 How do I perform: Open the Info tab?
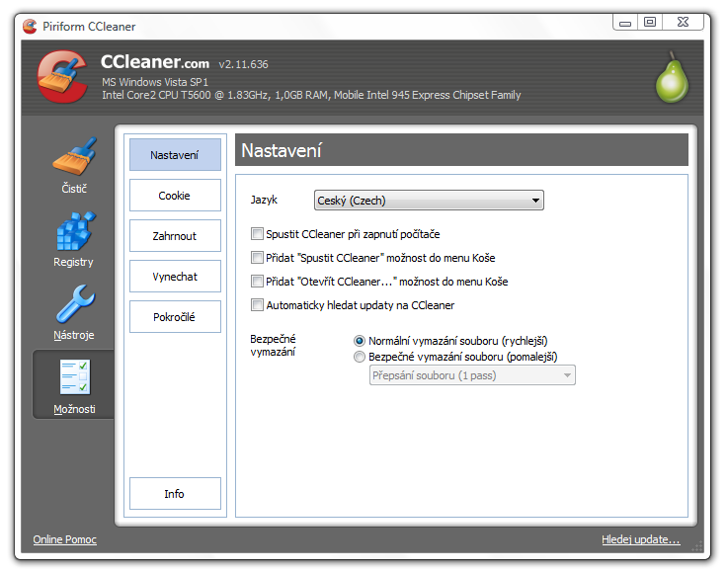[x=175, y=493]
